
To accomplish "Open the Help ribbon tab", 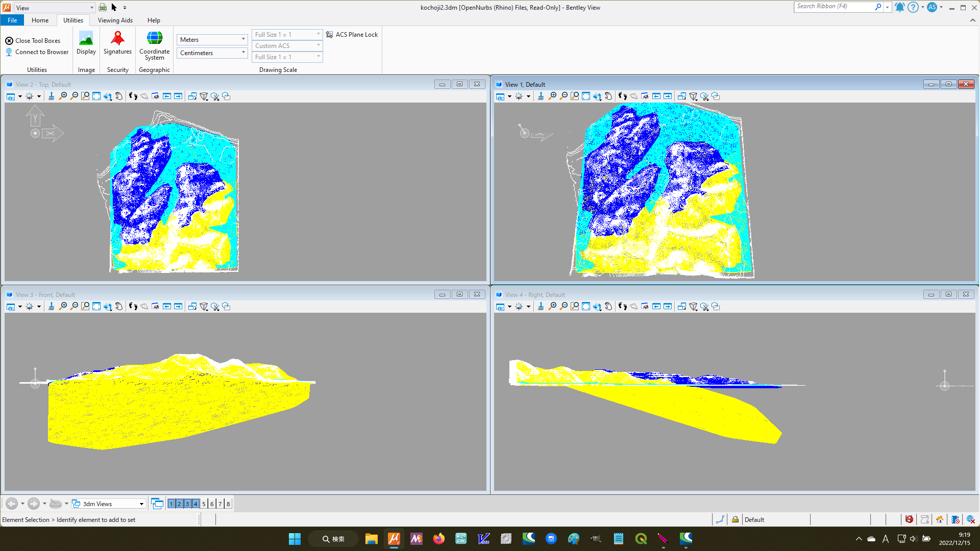I will 154,20.
